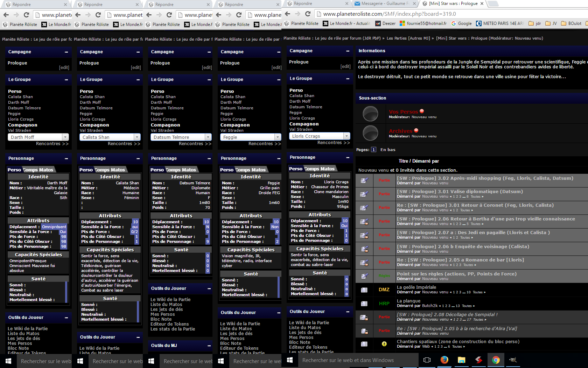Click the topic icon beside La geôle Impériale

(364, 290)
